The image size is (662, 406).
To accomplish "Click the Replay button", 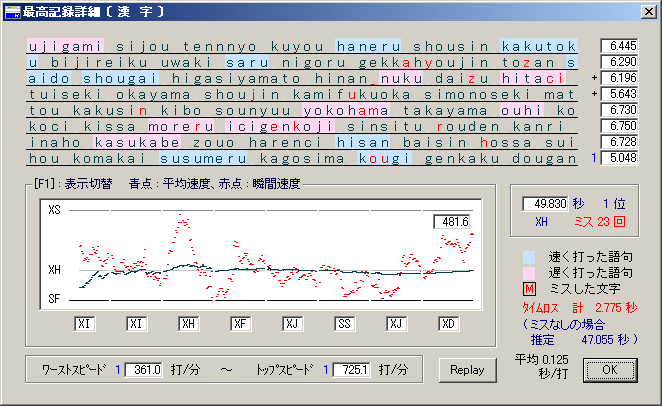I will tap(467, 369).
